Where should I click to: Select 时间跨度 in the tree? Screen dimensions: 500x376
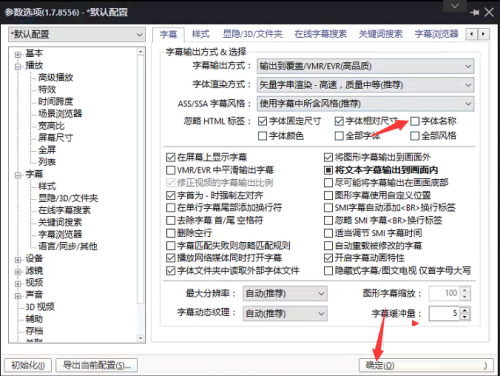pos(55,101)
